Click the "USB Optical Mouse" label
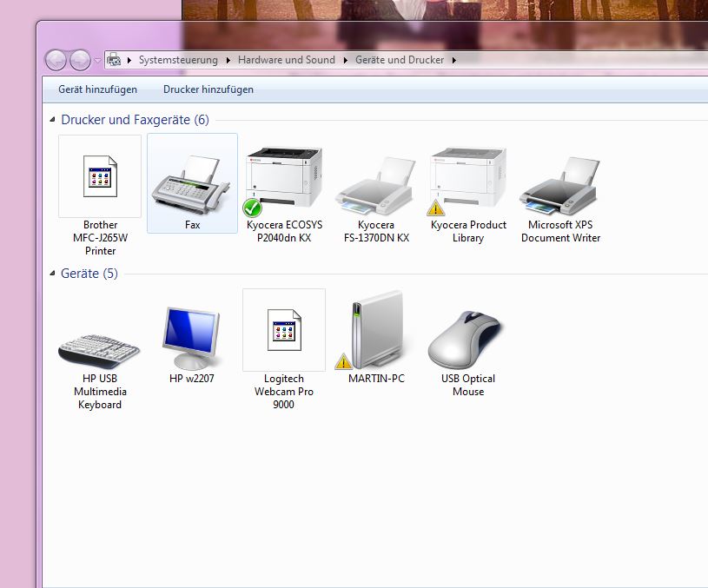 click(x=467, y=385)
